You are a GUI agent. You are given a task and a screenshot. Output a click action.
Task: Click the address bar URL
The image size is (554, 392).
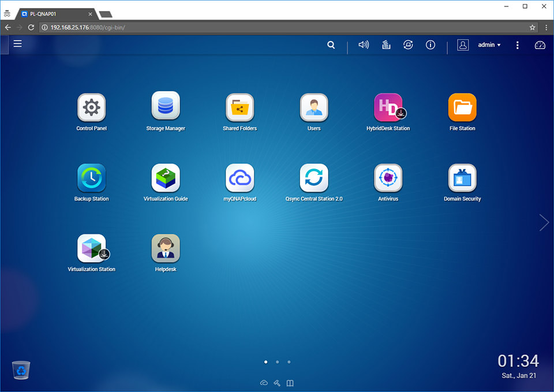[x=88, y=27]
